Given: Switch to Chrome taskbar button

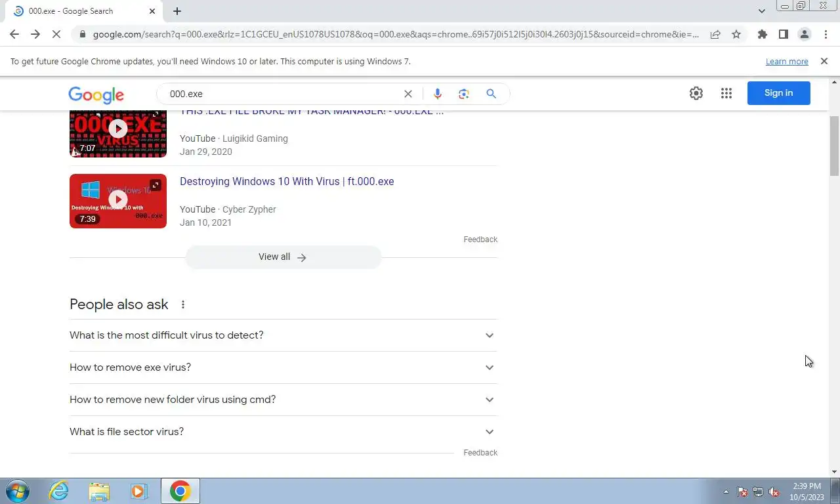Looking at the screenshot, I should coord(180,491).
